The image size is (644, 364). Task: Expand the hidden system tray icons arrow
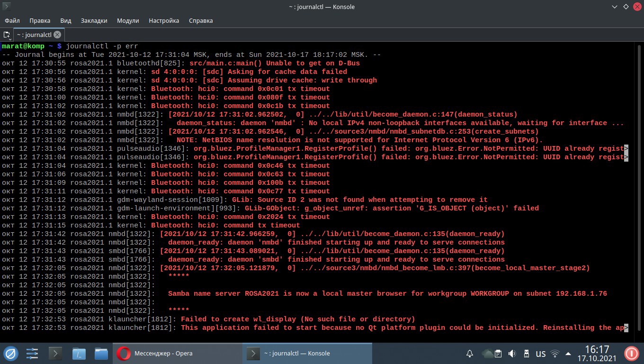569,354
